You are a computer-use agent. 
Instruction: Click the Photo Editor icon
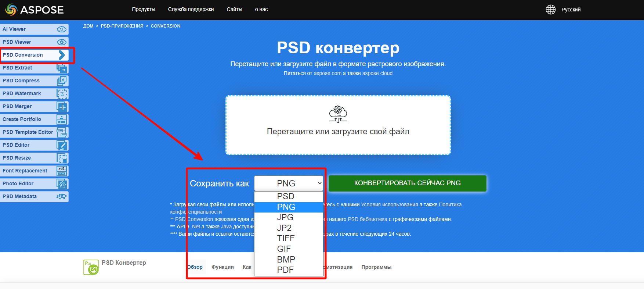(62, 184)
